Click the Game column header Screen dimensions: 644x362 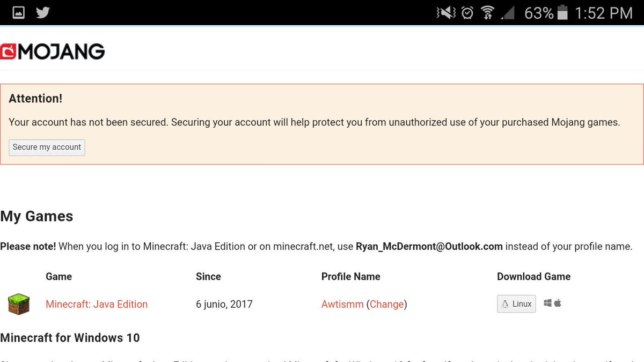tap(59, 277)
